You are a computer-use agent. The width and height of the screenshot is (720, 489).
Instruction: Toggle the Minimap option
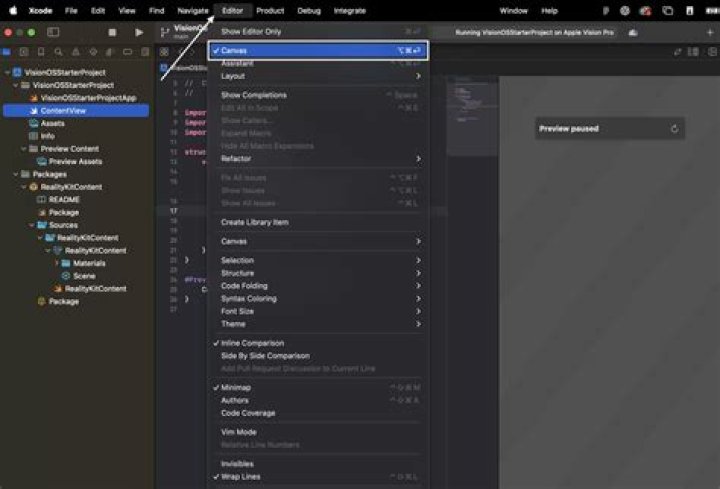pos(318,388)
